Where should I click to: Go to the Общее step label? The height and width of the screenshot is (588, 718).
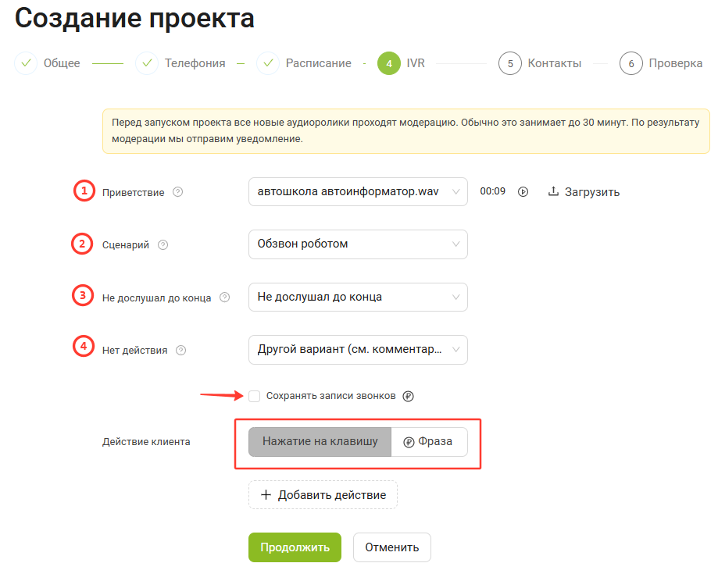[x=62, y=63]
